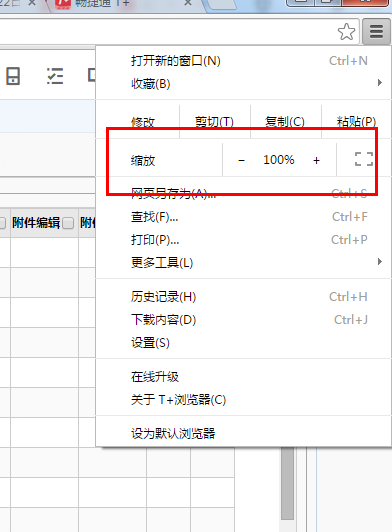Tick the checkbox after 附件编辑 header
Image resolution: width=392 pixels, height=532 pixels.
point(68,223)
